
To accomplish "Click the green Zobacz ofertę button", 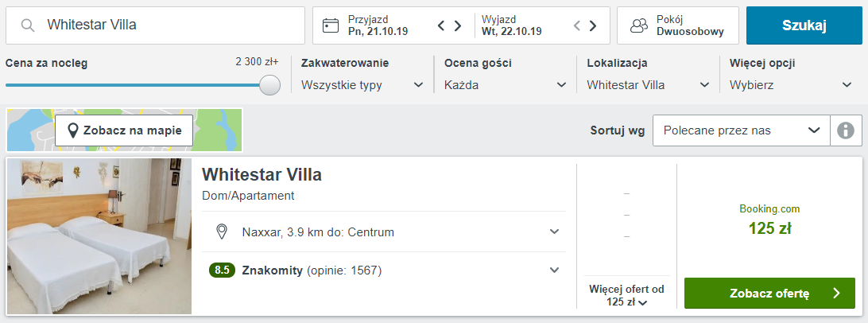I will coord(770,293).
